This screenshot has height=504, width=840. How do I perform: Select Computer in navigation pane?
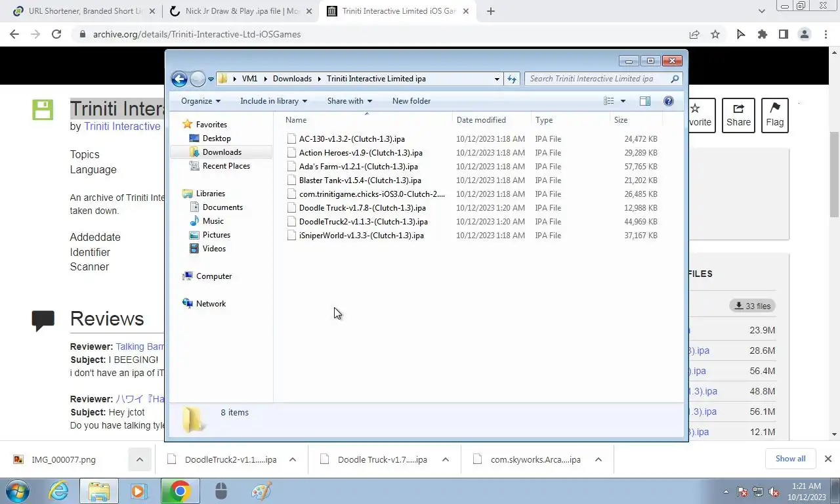[x=214, y=276]
